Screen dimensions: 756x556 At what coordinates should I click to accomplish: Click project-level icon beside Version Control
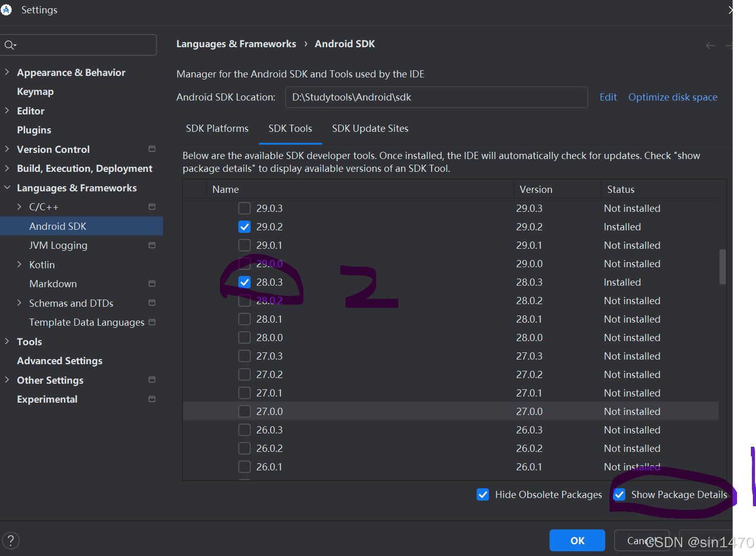coord(152,149)
